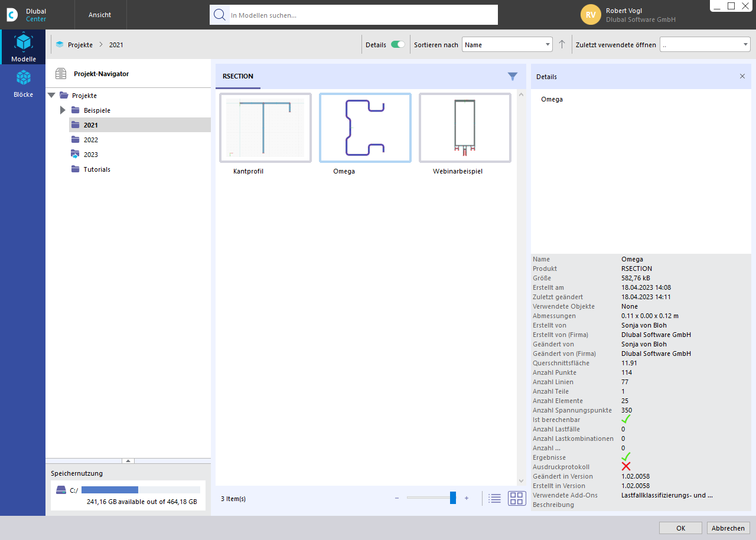Image resolution: width=756 pixels, height=540 pixels.
Task: Click the green check for 'Ist berechenbar'
Action: (x=626, y=419)
